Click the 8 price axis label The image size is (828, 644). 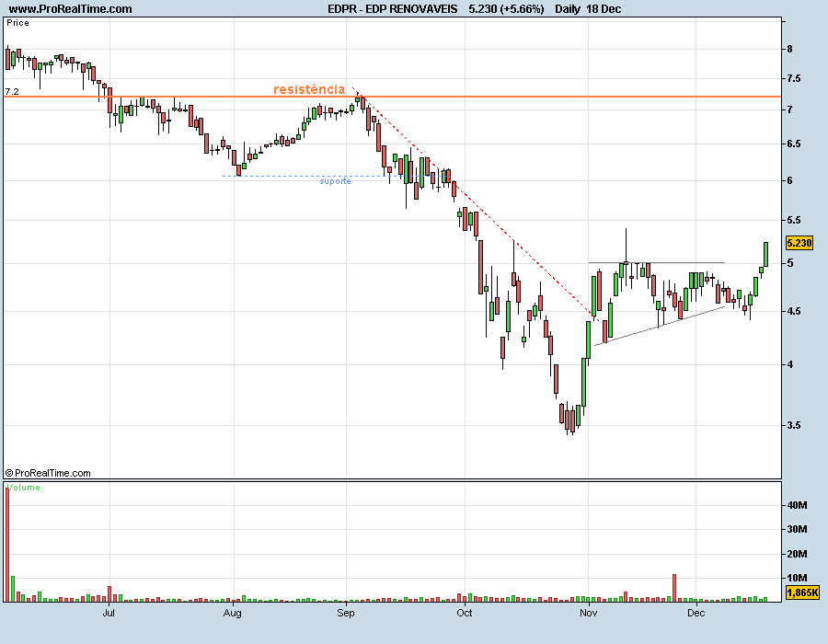(789, 49)
